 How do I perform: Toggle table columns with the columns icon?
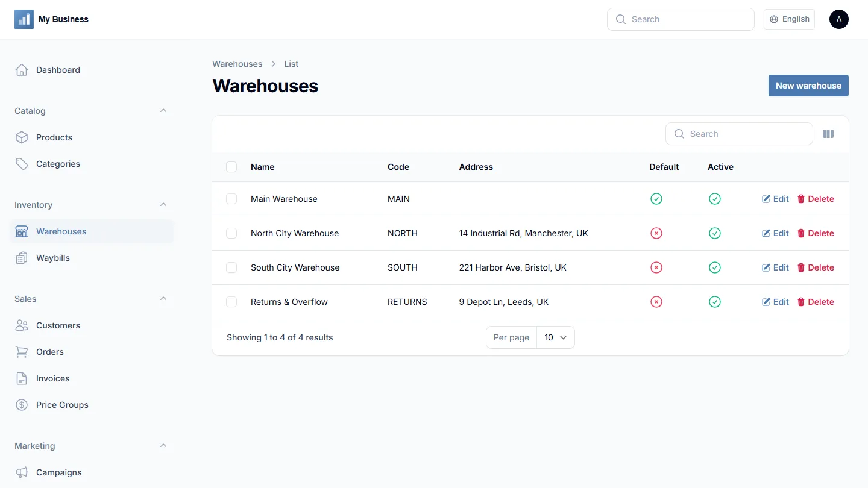[x=828, y=134]
